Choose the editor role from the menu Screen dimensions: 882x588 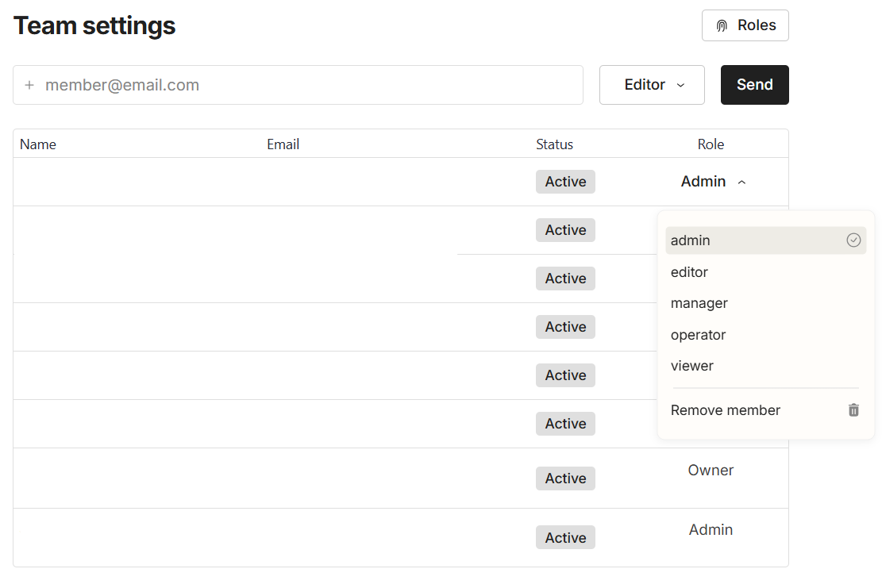689,272
